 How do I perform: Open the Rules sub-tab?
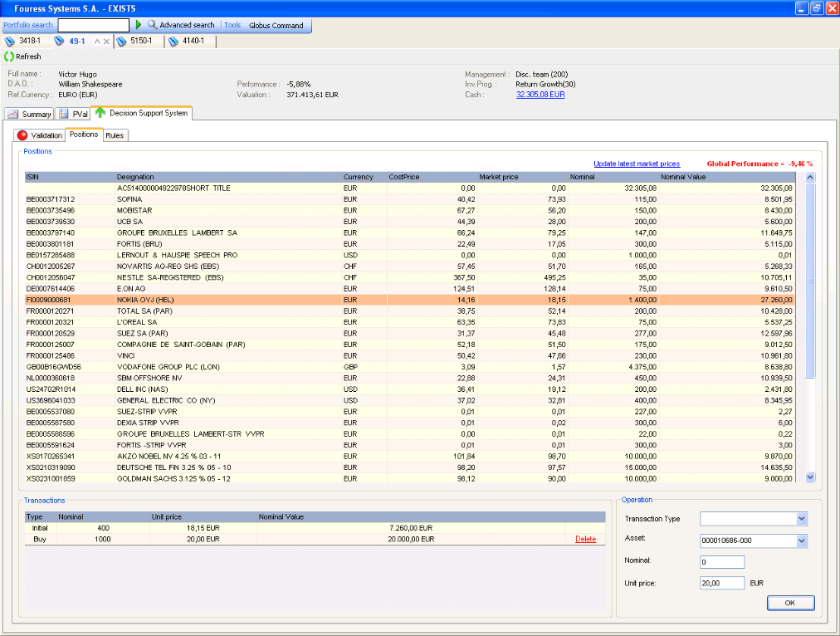[115, 135]
